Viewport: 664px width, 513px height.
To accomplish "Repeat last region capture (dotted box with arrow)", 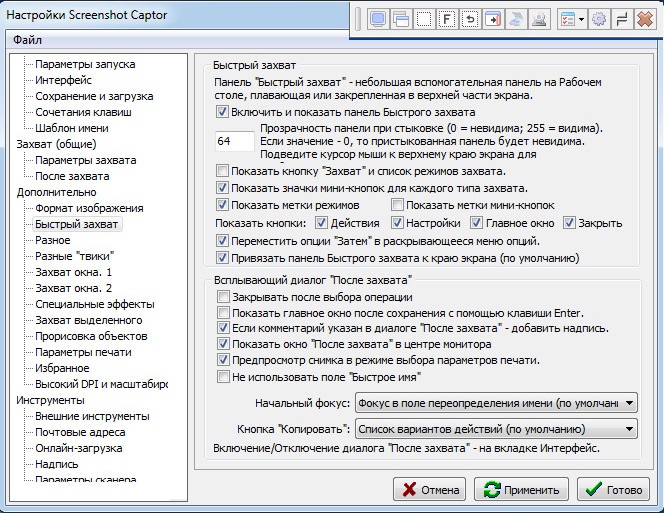I will click(470, 19).
